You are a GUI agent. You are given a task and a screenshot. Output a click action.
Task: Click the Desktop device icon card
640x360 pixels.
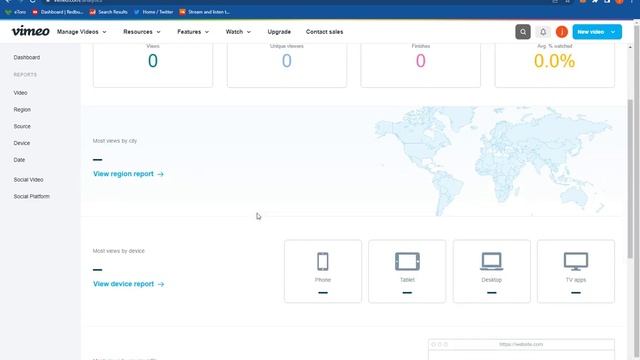point(491,271)
